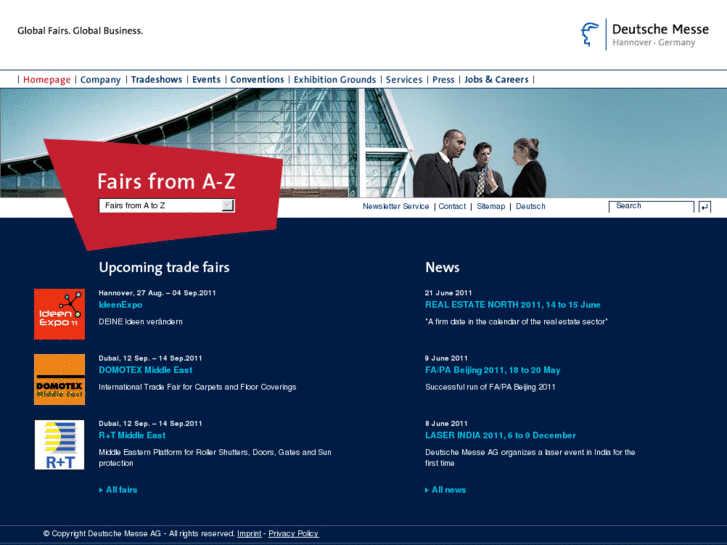Click the date text '21 June 2011'

448,293
